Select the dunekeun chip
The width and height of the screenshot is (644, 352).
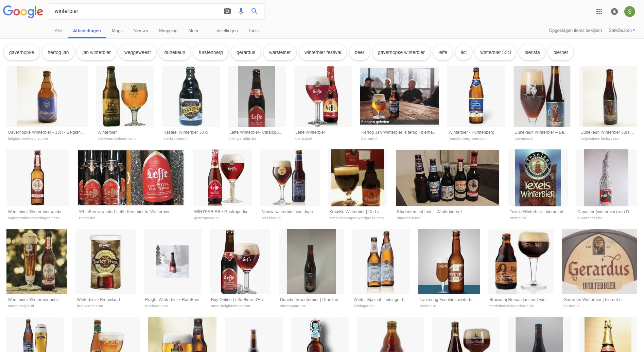(x=175, y=52)
